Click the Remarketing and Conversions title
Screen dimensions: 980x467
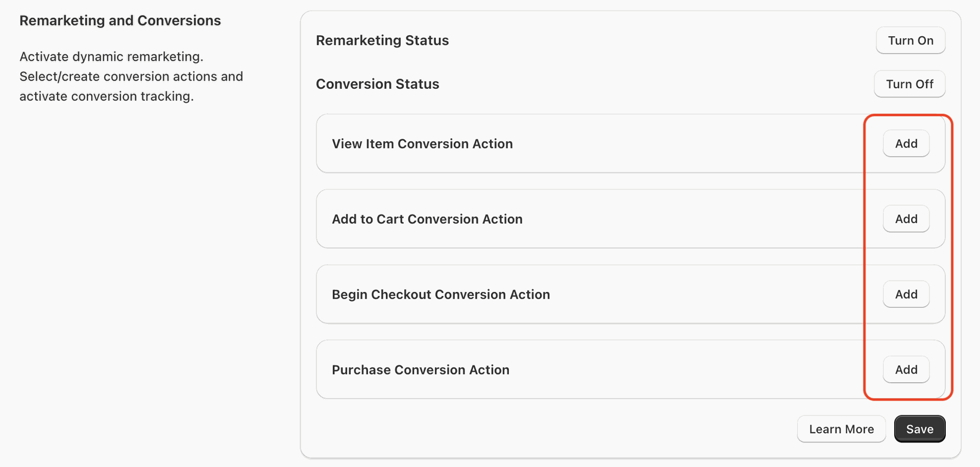[x=120, y=20]
